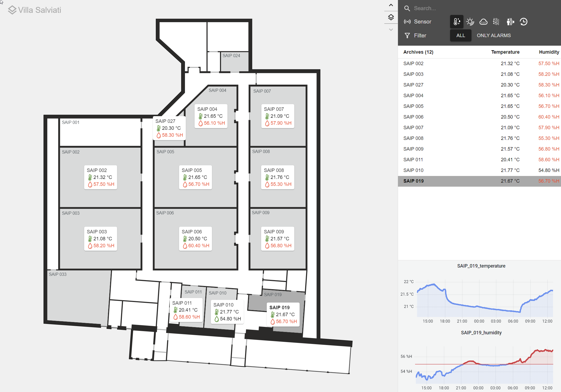The height and width of the screenshot is (392, 561).
Task: Click the downward chevron below the layers icon
Action: pyautogui.click(x=391, y=29)
